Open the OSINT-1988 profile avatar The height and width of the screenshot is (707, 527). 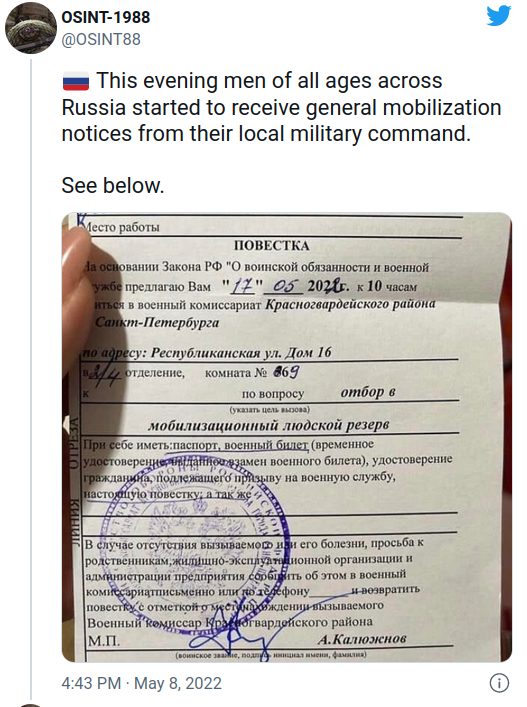(31, 28)
